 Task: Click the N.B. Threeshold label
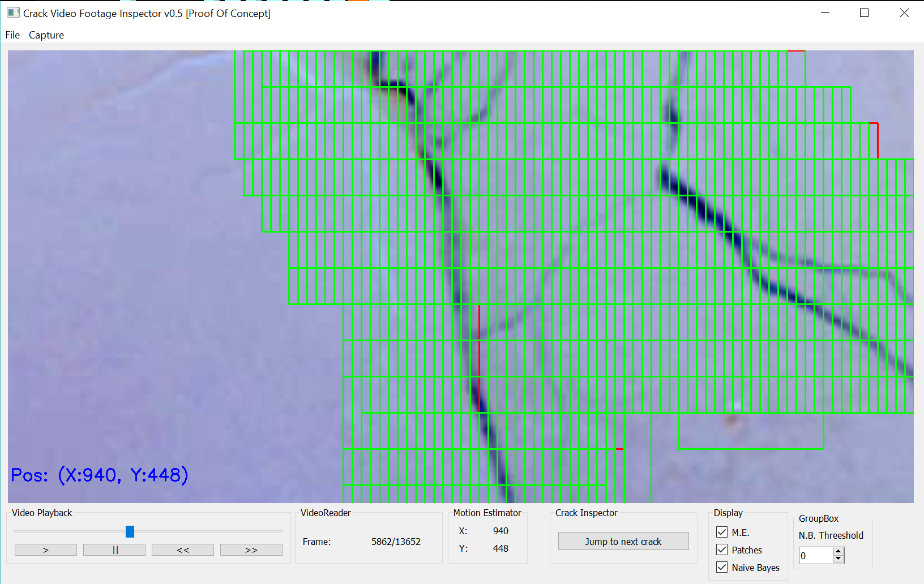tap(831, 535)
